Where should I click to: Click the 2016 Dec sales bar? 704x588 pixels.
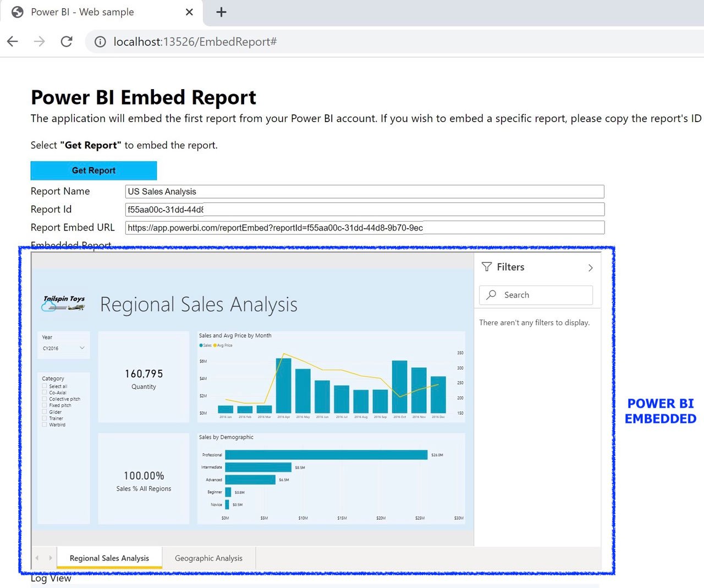pyautogui.click(x=438, y=395)
